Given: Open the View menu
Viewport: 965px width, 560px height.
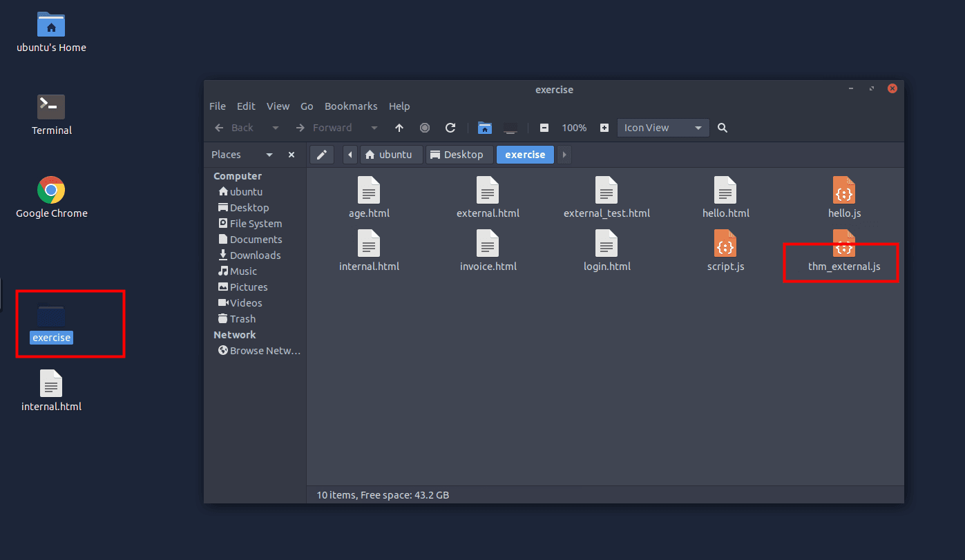Looking at the screenshot, I should 278,106.
